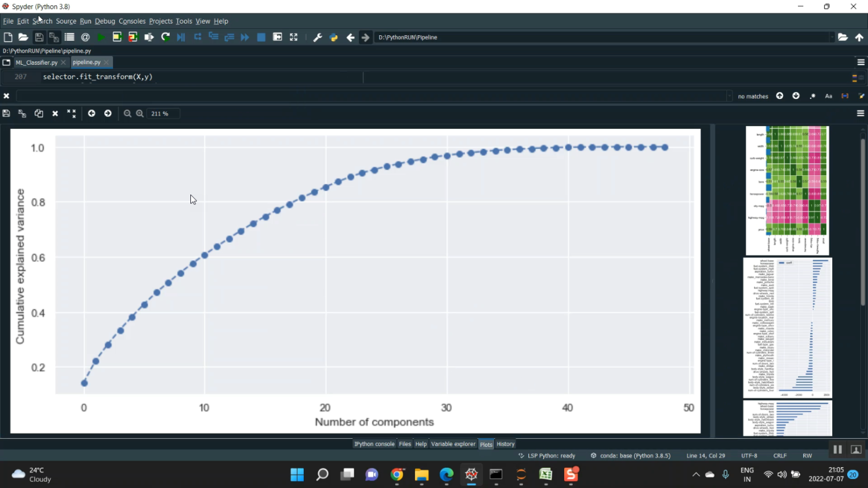868x488 pixels.
Task: Run selection or current line icon
Action: point(149,37)
